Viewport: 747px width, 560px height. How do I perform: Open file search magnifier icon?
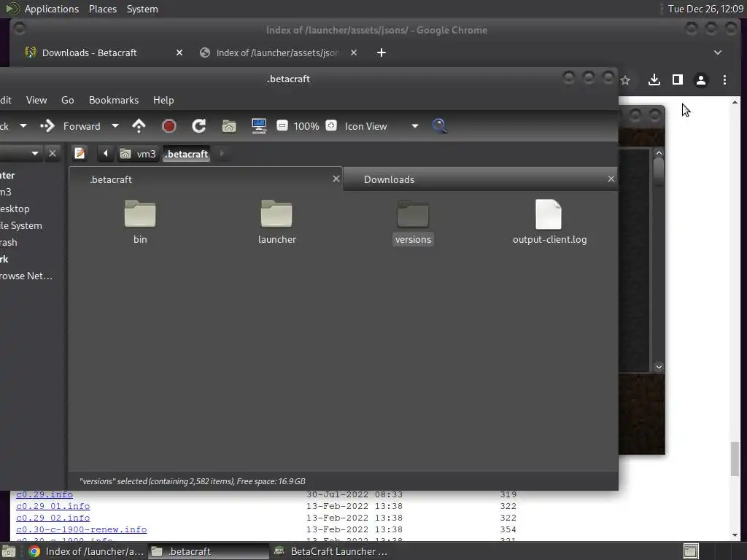[x=439, y=126]
